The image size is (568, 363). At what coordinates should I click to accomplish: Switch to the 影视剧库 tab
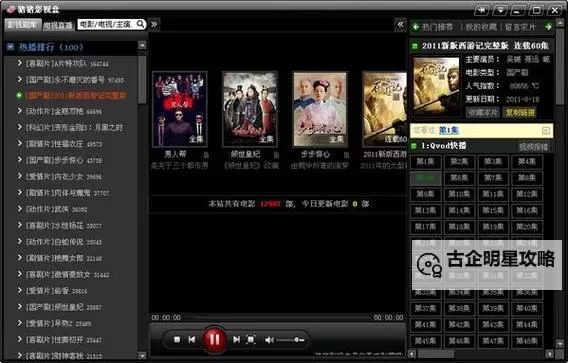click(22, 25)
